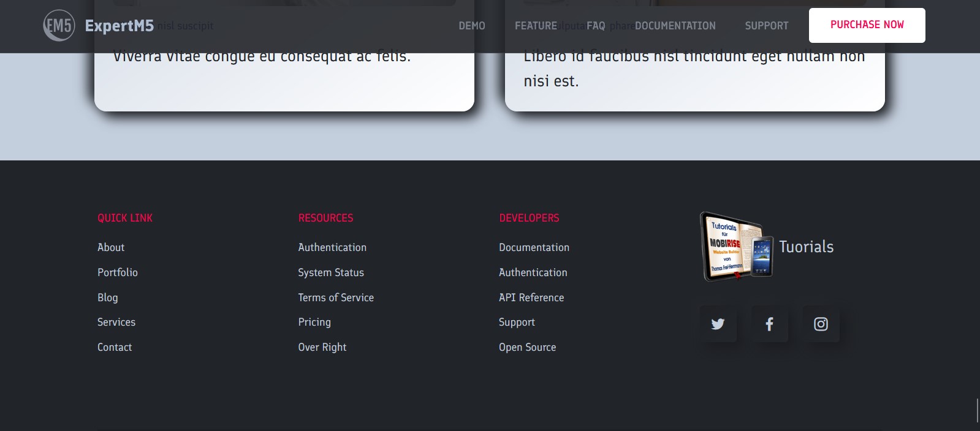
Task: Go to the Feature menu item
Action: click(536, 26)
